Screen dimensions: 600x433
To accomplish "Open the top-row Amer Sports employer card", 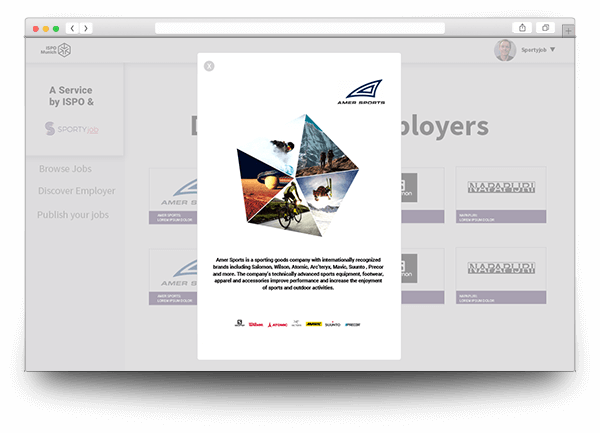I will pos(173,196).
